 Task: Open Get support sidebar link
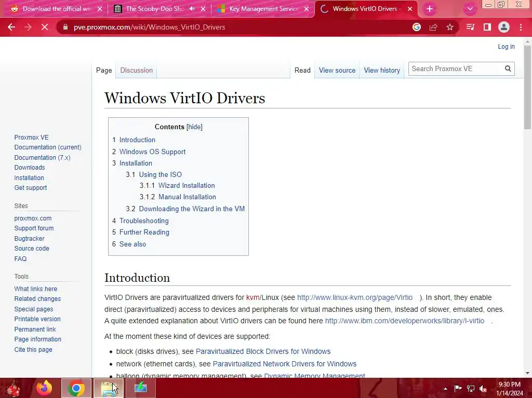[31, 187]
